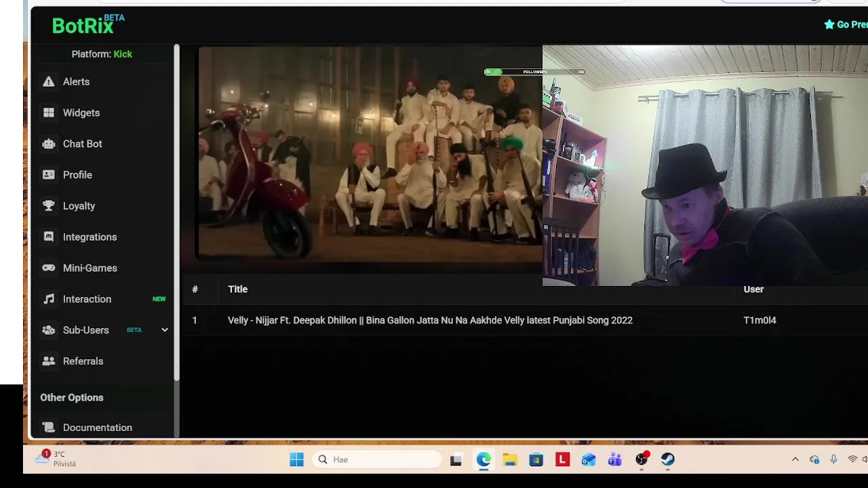
Task: Open Steam from the taskbar
Action: pos(668,460)
